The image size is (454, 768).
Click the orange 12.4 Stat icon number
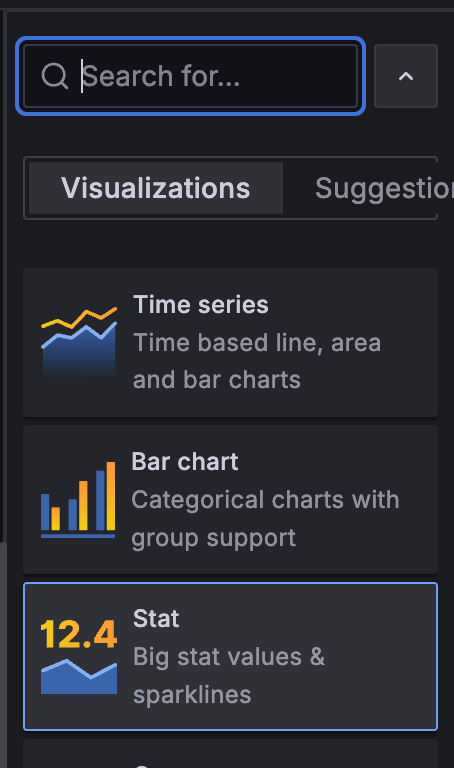pos(78,634)
